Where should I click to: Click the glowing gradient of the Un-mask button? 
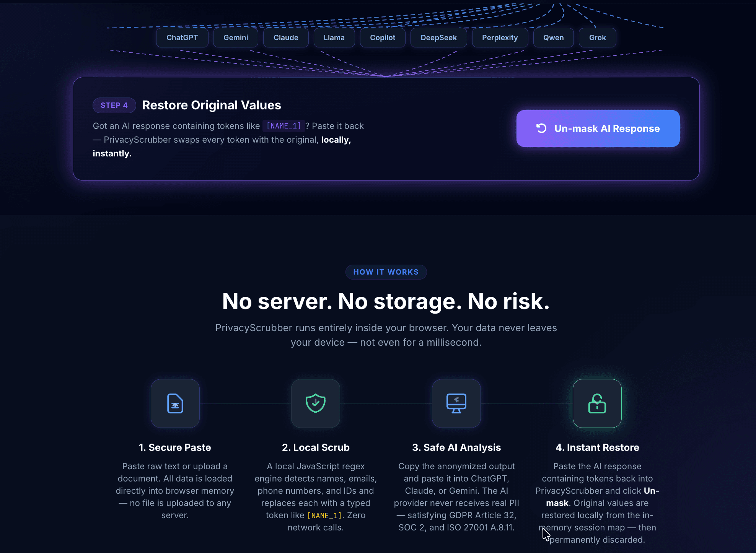point(598,128)
